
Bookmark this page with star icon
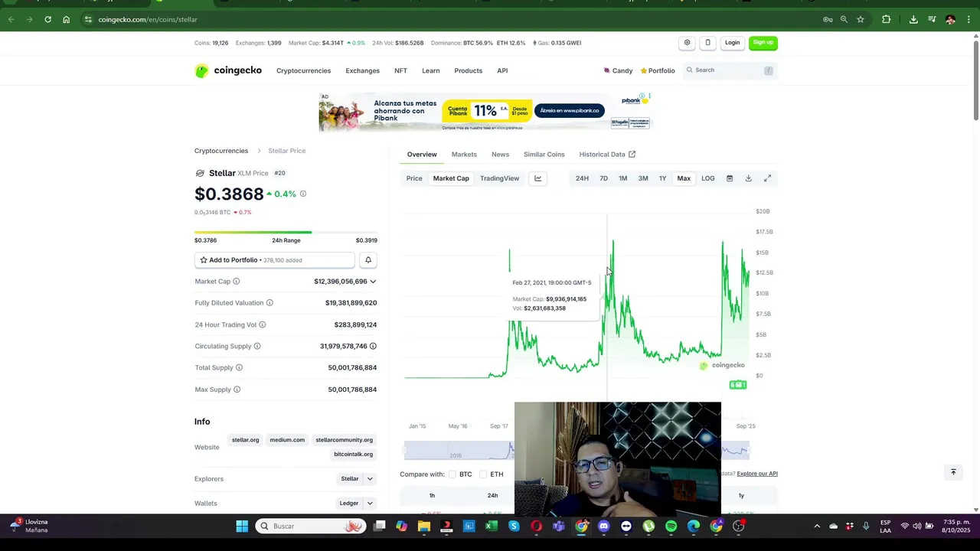[x=861, y=19]
